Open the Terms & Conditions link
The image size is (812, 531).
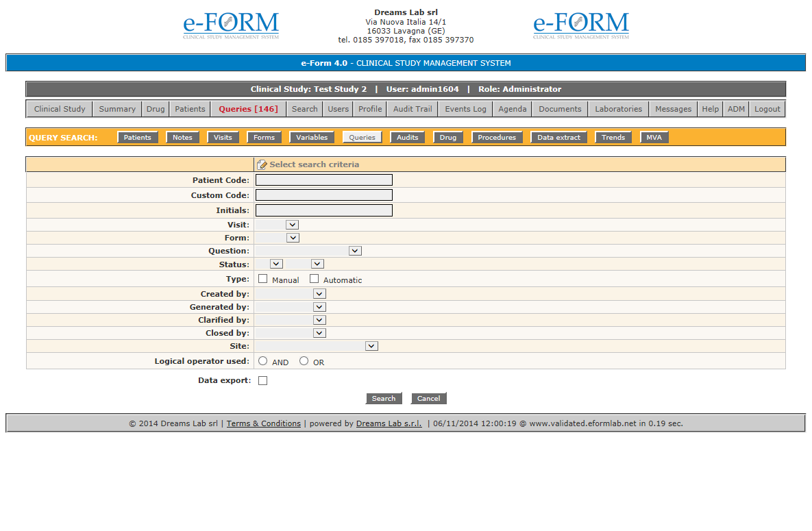click(264, 423)
